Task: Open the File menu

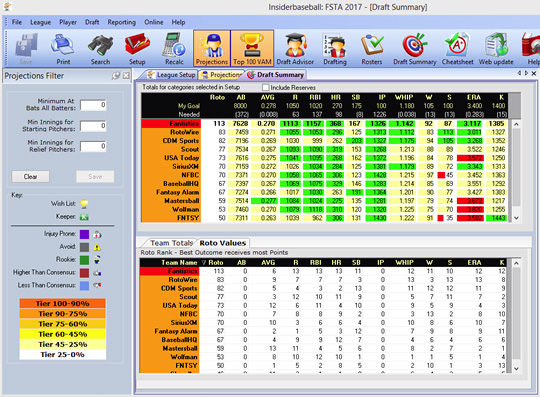Action: [17, 22]
